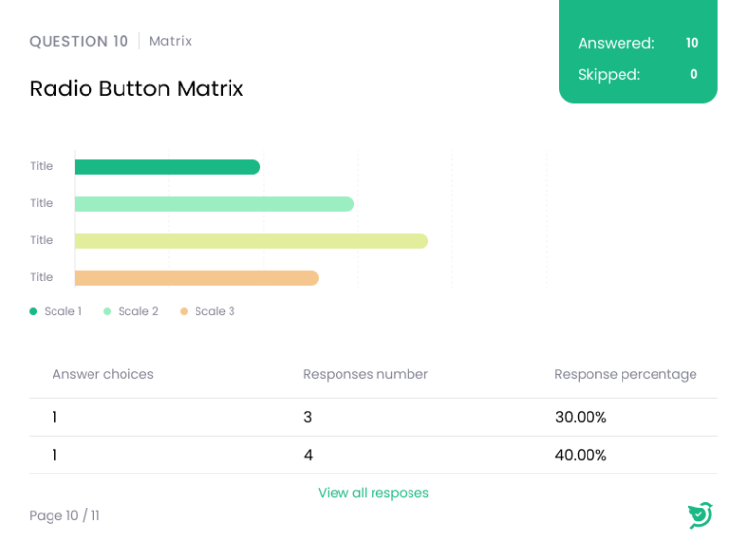Click the QUESTION 10 label
Viewport: 747px width, 560px height.
pyautogui.click(x=79, y=41)
